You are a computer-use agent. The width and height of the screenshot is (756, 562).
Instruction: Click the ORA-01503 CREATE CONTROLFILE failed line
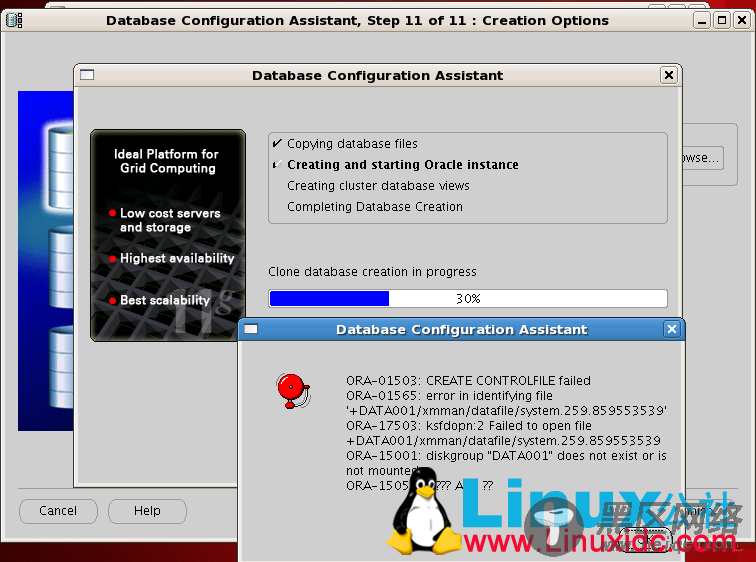click(x=468, y=381)
